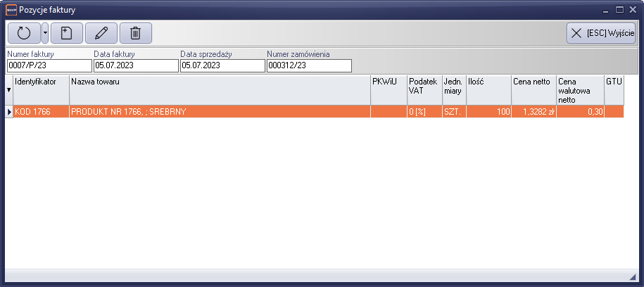
Task: Select the KOD 1766 row
Action: click(x=41, y=112)
